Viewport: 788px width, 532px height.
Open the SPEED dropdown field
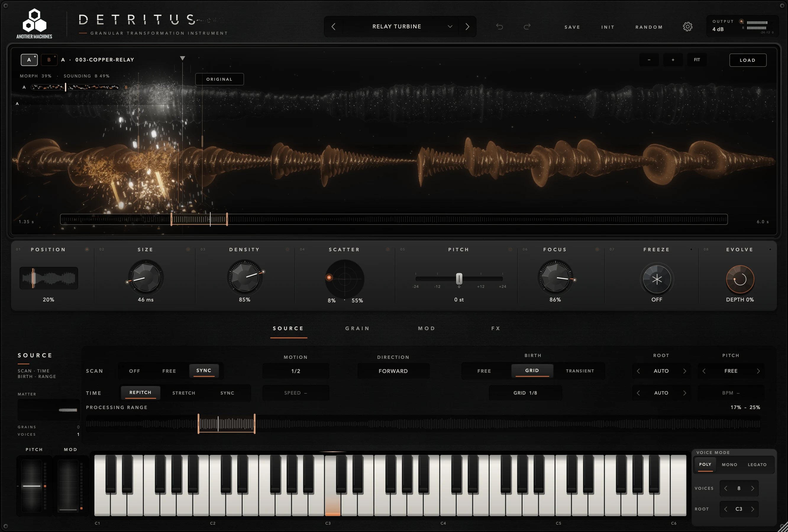tap(296, 393)
